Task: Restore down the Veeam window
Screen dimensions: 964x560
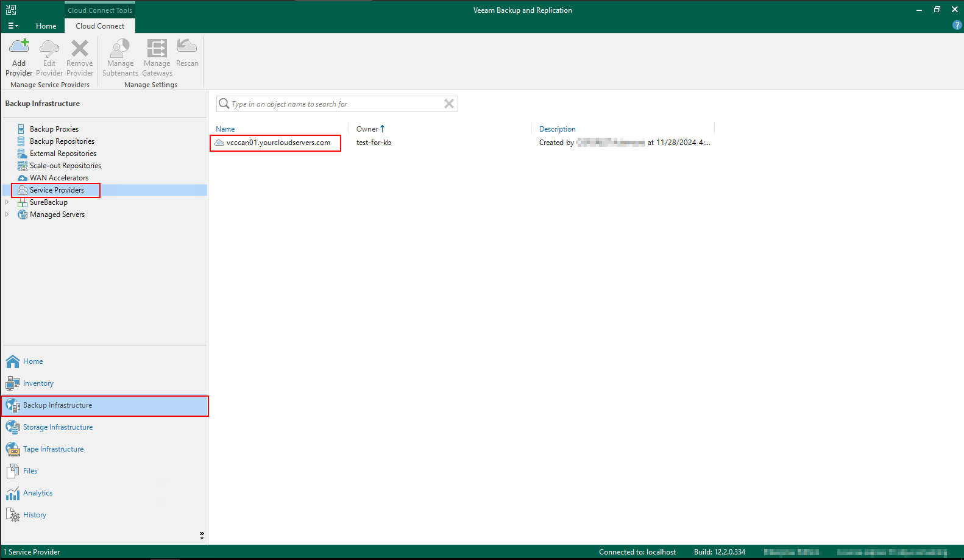Action: pos(937,10)
